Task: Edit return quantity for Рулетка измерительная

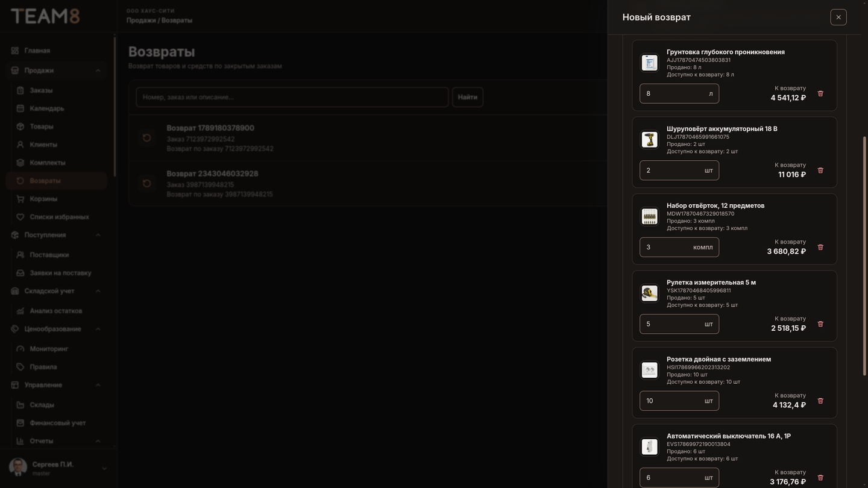Action: coord(679,324)
